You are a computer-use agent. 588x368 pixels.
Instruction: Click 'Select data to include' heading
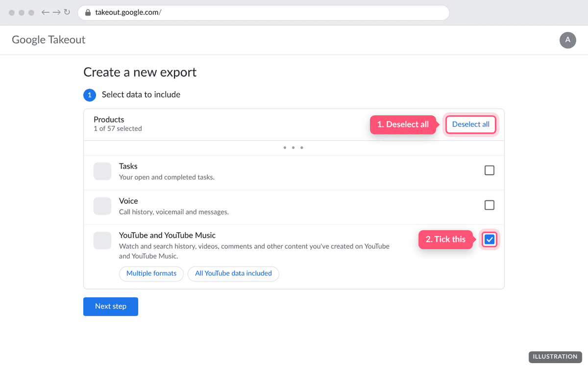(x=141, y=95)
